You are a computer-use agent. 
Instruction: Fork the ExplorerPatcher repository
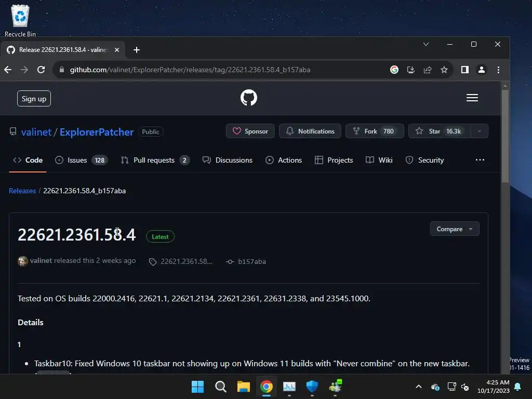point(375,131)
